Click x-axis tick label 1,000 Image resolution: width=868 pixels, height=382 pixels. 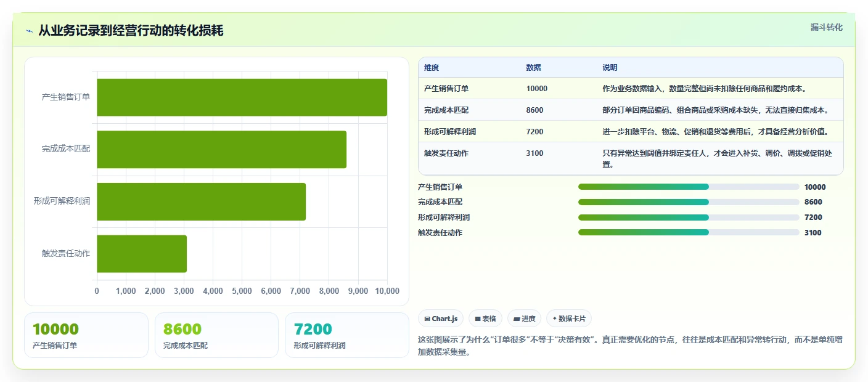click(126, 291)
